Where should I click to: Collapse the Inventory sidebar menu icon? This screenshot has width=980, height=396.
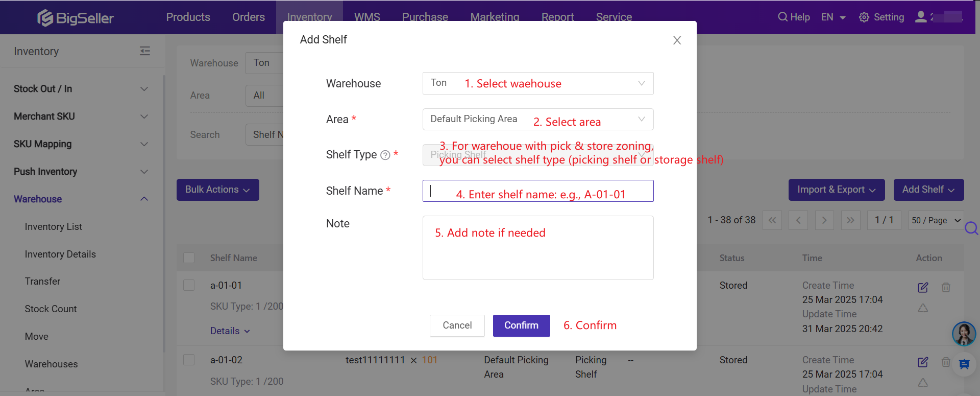(x=145, y=51)
